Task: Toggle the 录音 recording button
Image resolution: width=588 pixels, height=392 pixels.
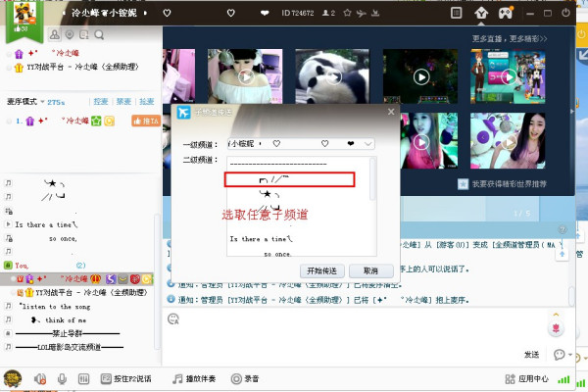Action: (x=245, y=378)
